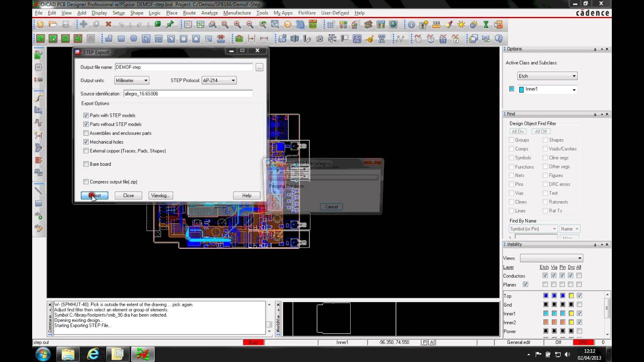Click the Zoom In magnifier icon
The width and height of the screenshot is (644, 362).
click(237, 24)
